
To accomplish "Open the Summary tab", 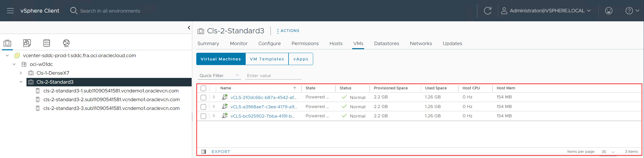I will (208, 43).
